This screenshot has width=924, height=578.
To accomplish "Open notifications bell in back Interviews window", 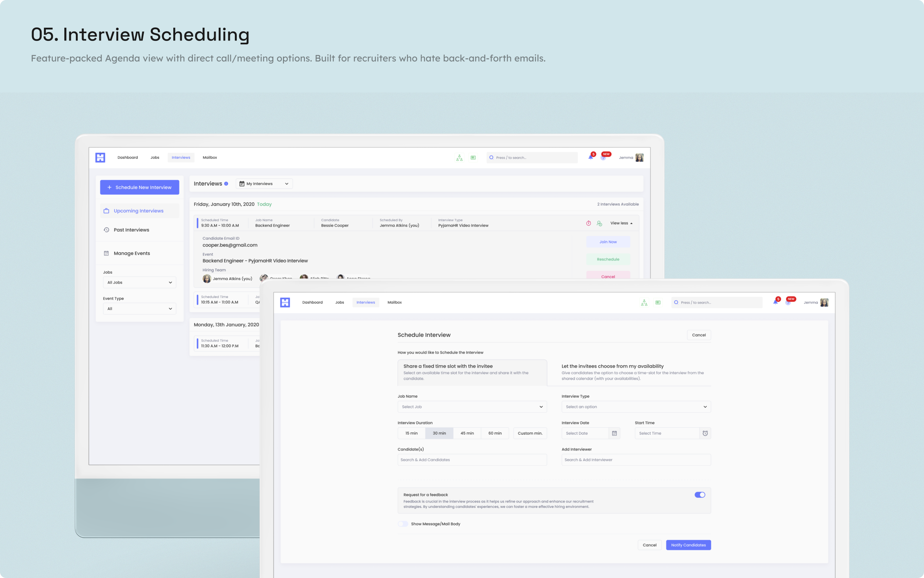I will point(591,157).
